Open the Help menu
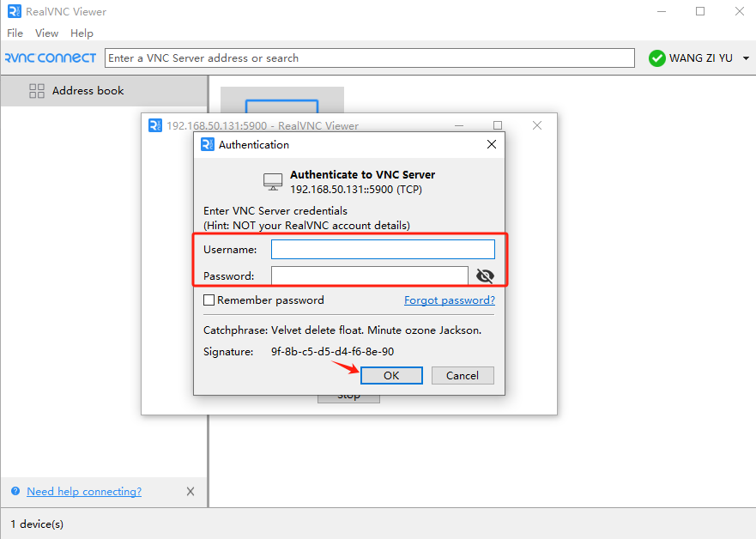 pyautogui.click(x=82, y=33)
